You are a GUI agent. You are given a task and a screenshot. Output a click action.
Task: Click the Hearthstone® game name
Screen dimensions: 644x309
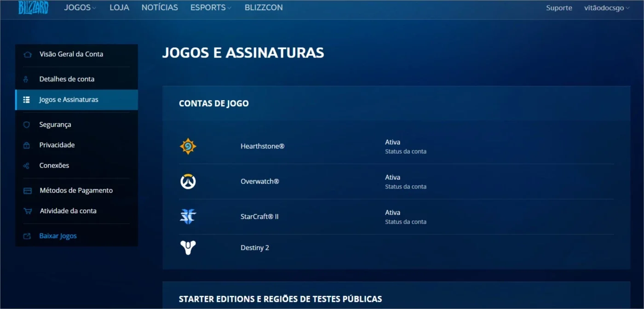point(262,146)
